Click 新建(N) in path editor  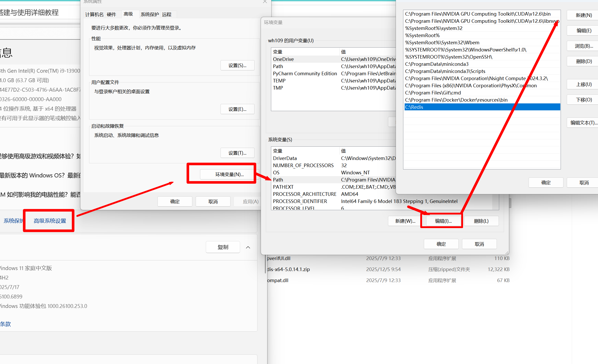[584, 15]
